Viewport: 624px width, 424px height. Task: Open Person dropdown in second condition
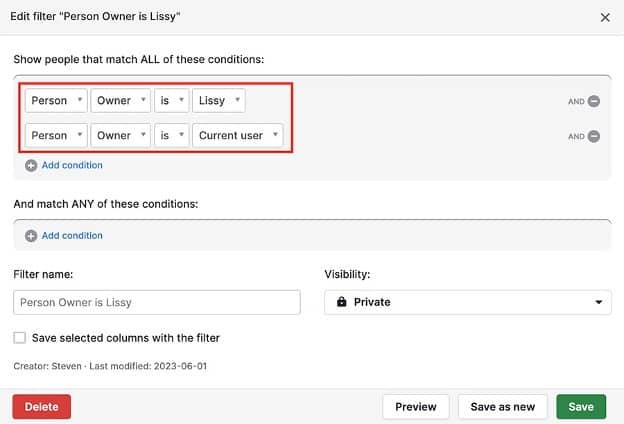tap(54, 136)
